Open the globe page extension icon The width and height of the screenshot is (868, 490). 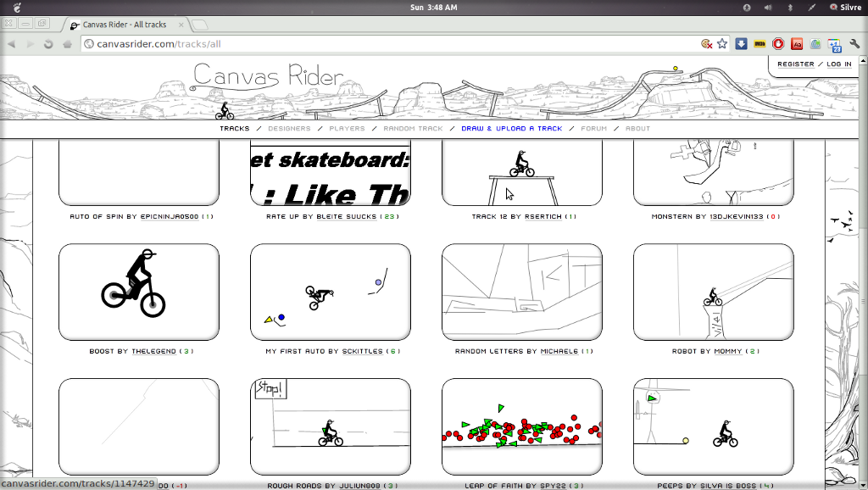point(815,44)
